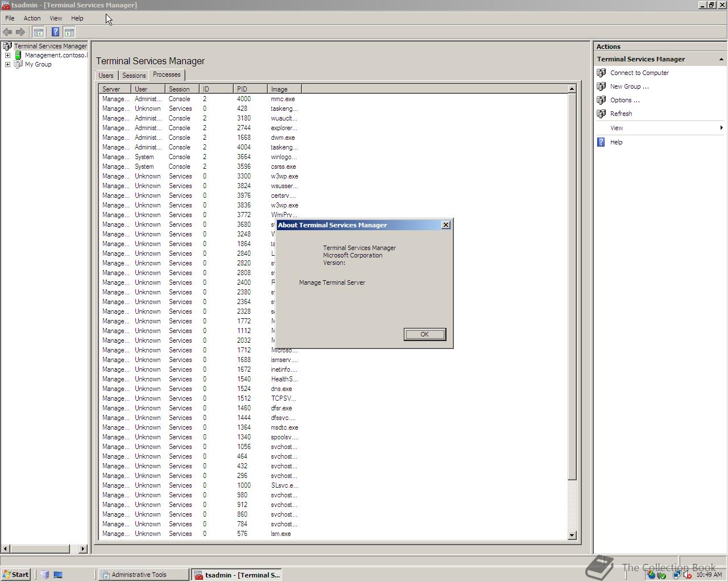
Task: Click OK in the About dialog
Action: click(425, 334)
